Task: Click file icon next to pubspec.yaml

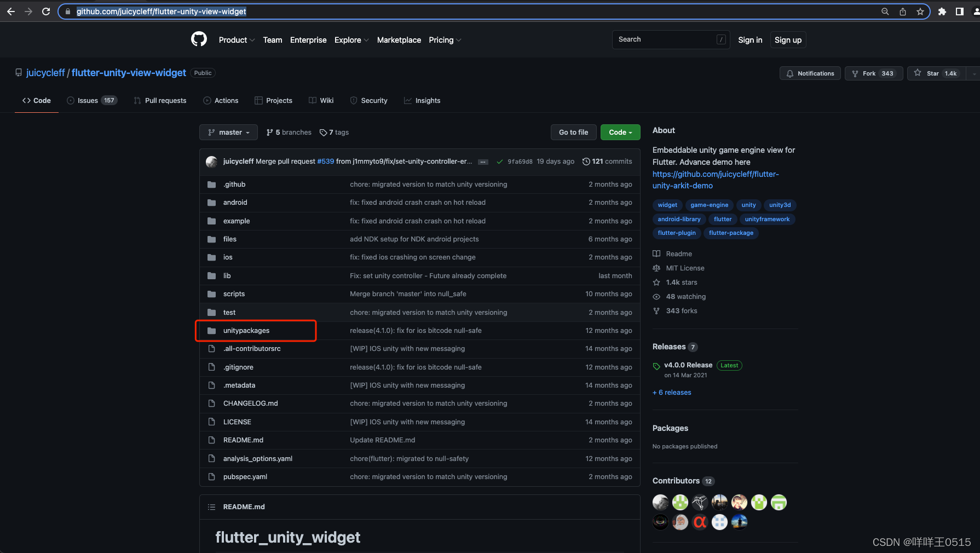Action: tap(212, 477)
